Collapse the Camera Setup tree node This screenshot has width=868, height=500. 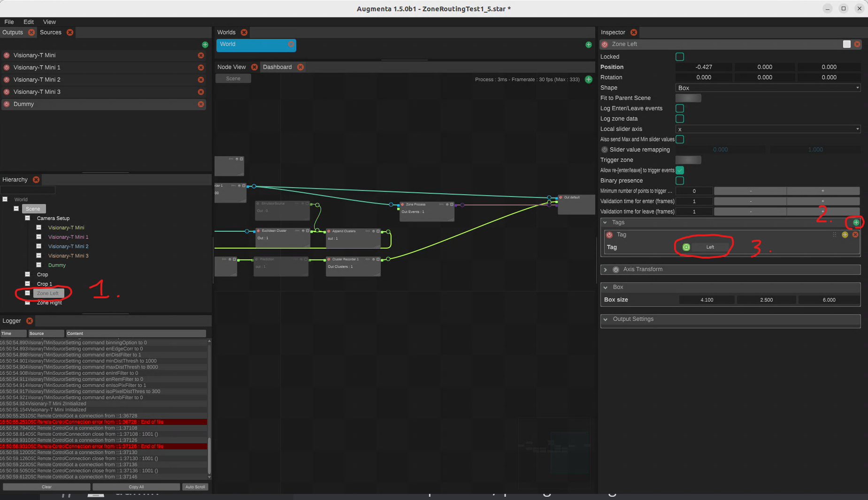(28, 218)
